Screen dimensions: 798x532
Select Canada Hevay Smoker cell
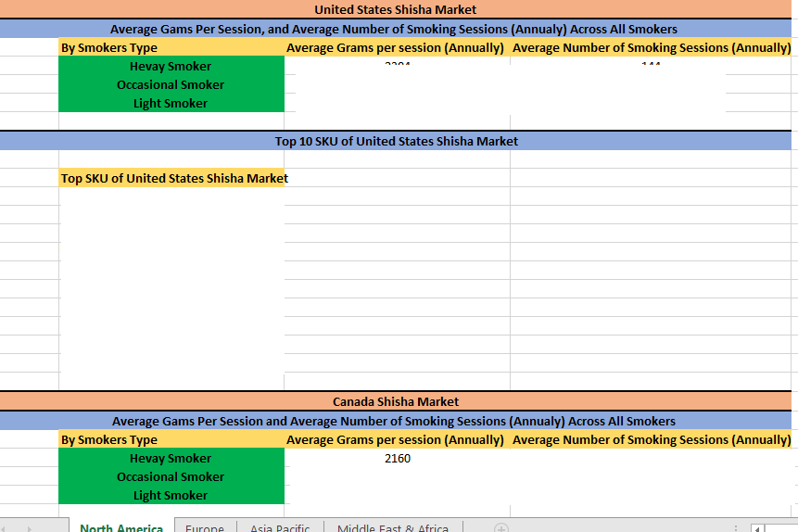coord(171,458)
